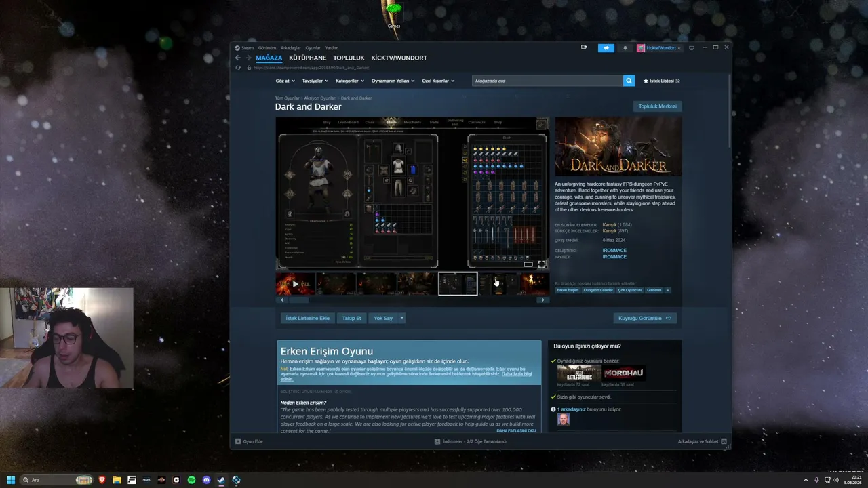Go forward with the Steam forward arrow
Image resolution: width=868 pixels, height=488 pixels.
[248, 58]
